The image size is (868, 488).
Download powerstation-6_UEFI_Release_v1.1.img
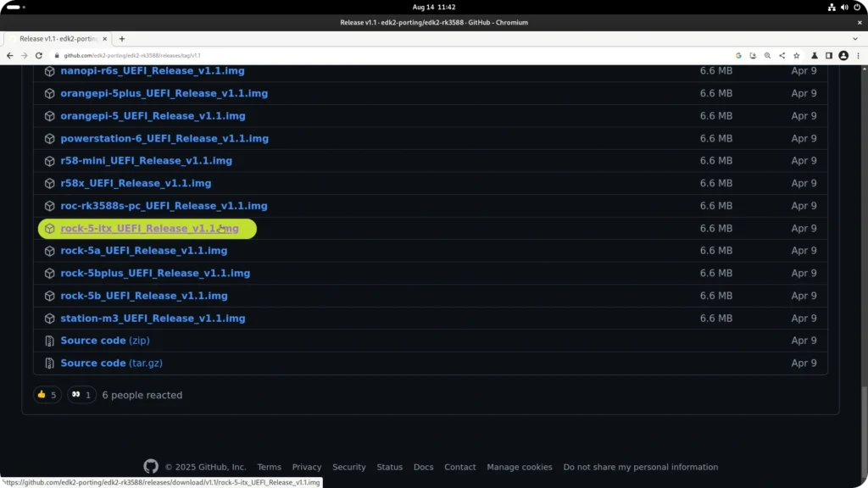164,138
